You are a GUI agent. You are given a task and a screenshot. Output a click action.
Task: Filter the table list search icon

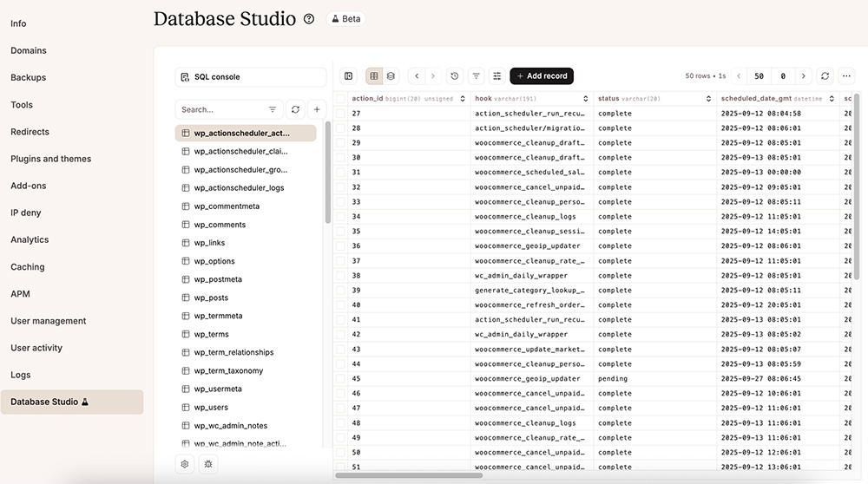coord(273,109)
